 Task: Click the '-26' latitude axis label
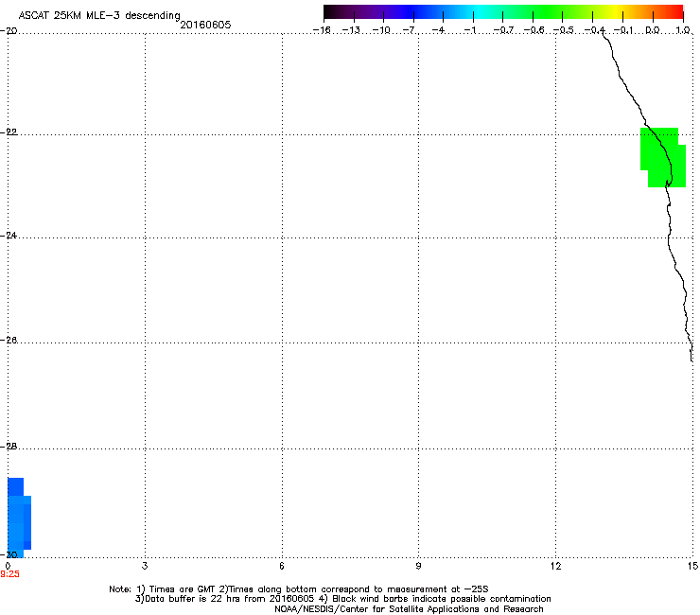9,341
